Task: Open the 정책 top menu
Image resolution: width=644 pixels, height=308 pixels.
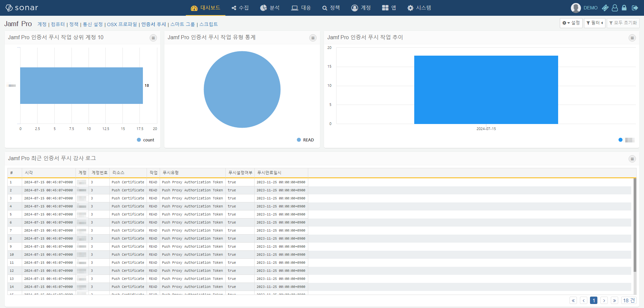Action: [331, 8]
